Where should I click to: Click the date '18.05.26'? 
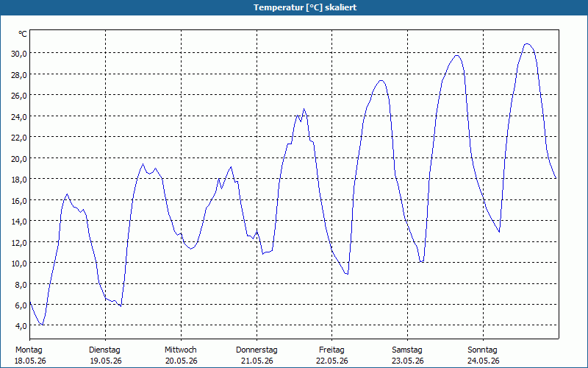point(30,361)
